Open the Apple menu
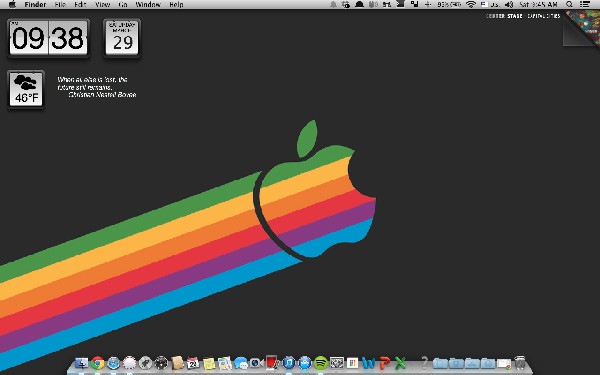This screenshot has width=600, height=375. [x=12, y=4]
